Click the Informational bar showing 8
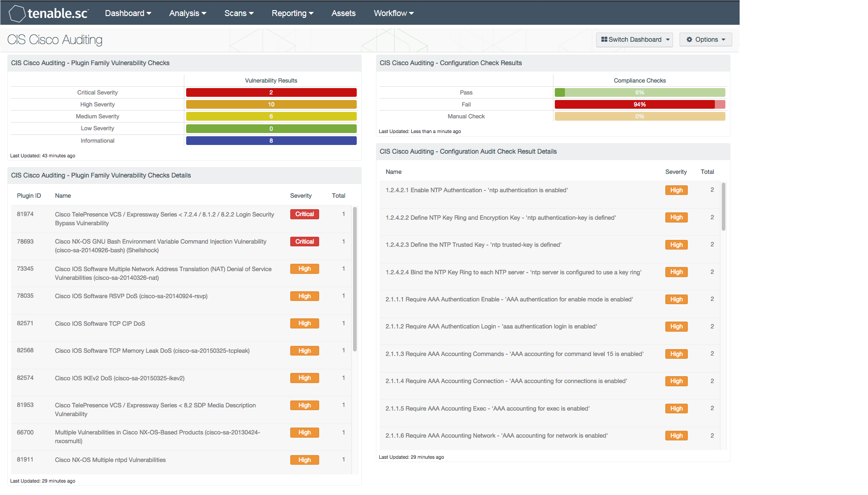 click(x=271, y=141)
